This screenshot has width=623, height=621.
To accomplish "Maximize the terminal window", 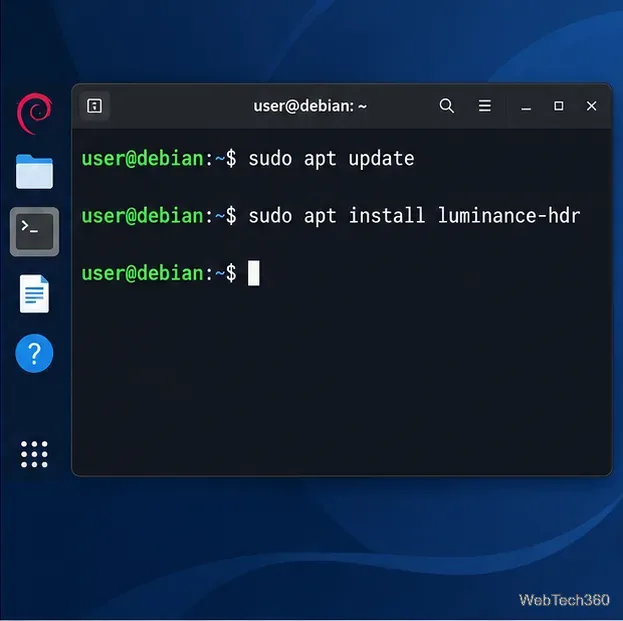I will point(559,106).
